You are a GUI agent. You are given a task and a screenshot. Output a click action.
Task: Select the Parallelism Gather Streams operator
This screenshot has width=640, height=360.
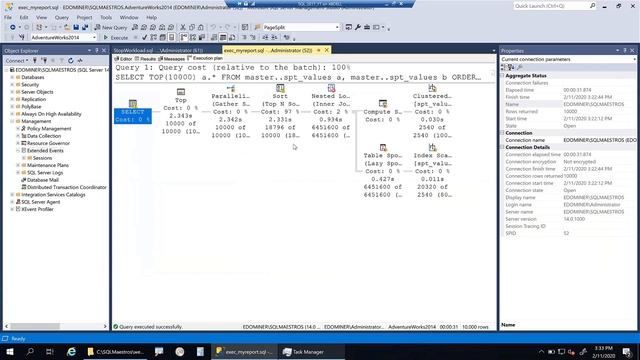[231, 111]
